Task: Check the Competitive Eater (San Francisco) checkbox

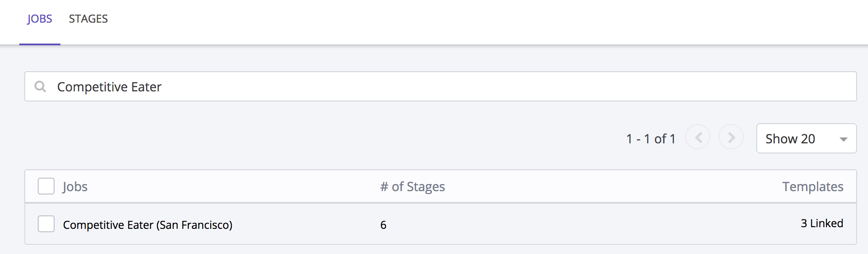Action: tap(46, 224)
